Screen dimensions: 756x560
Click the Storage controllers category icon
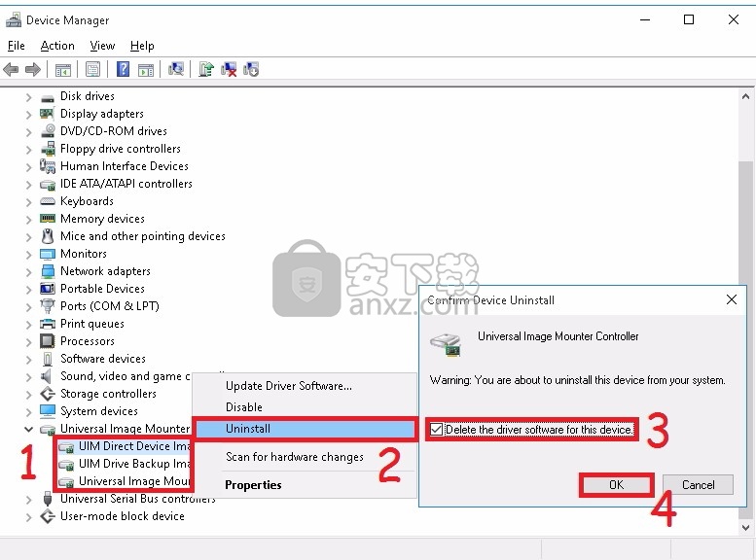pos(48,394)
